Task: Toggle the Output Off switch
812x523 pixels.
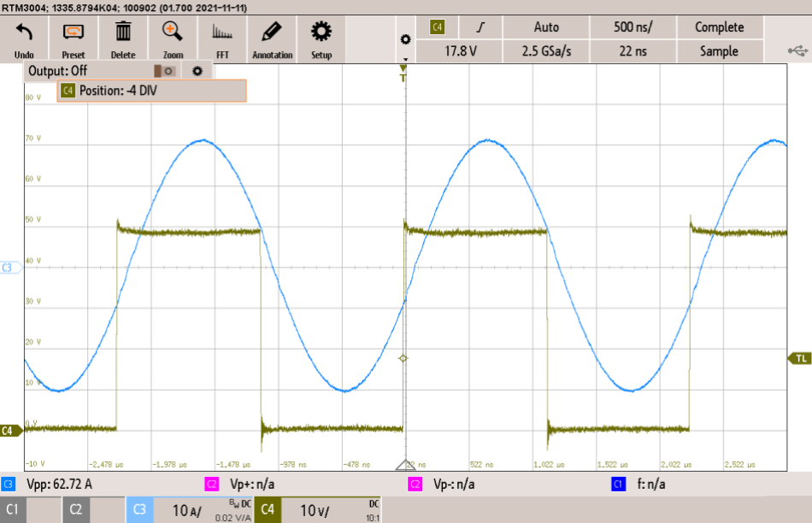Action: (165, 71)
